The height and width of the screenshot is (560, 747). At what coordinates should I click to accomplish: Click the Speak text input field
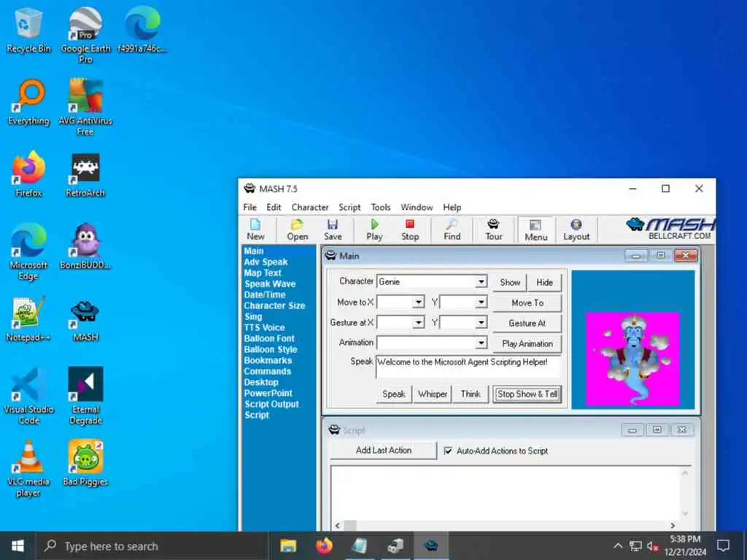point(468,367)
